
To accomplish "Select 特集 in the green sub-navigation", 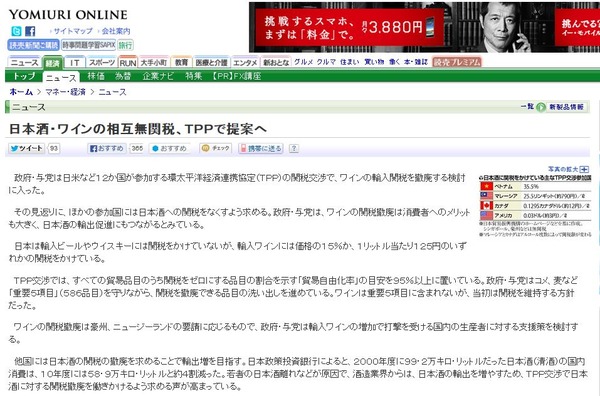I will point(193,76).
